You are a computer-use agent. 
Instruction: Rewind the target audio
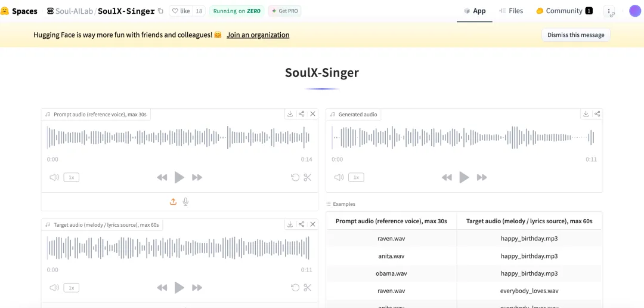pos(162,288)
